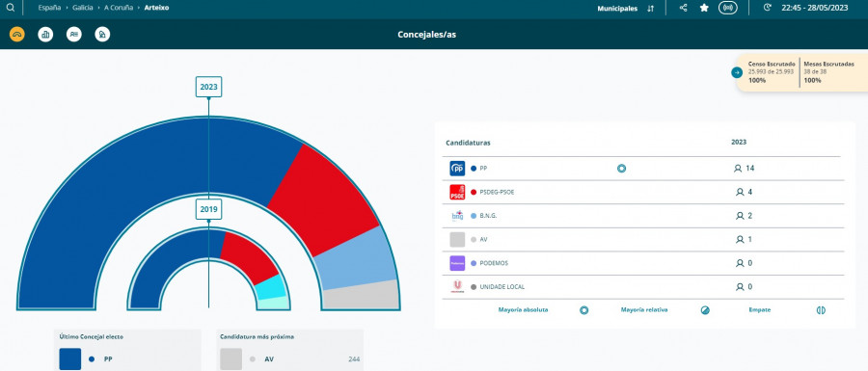Screen dimensions: 868x371
Task: Open the document report view icon
Action: pyautogui.click(x=102, y=35)
